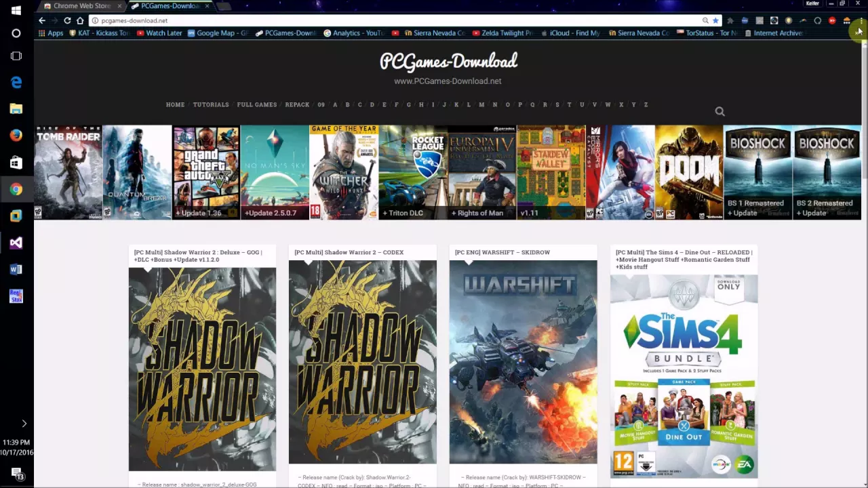The image size is (868, 488).
Task: Click the site search magnifier icon
Action: [x=719, y=112]
